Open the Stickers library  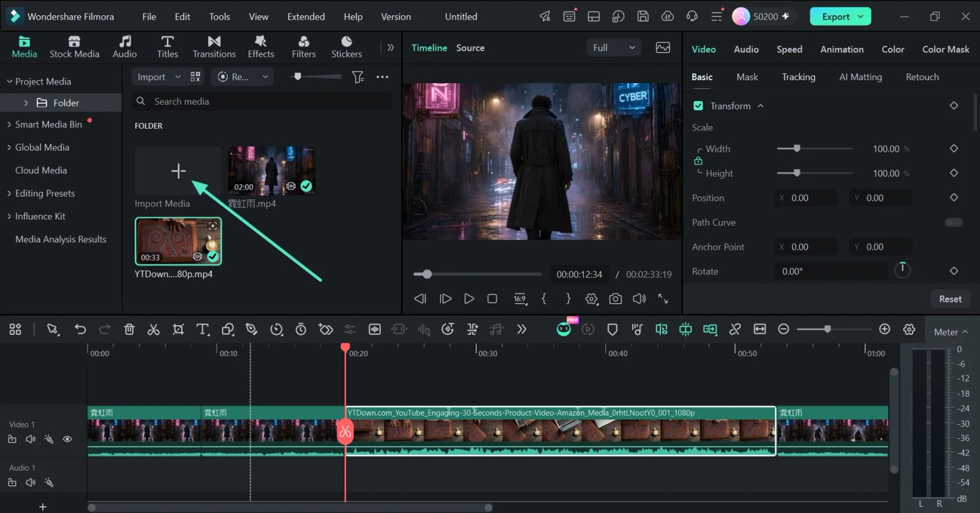347,47
